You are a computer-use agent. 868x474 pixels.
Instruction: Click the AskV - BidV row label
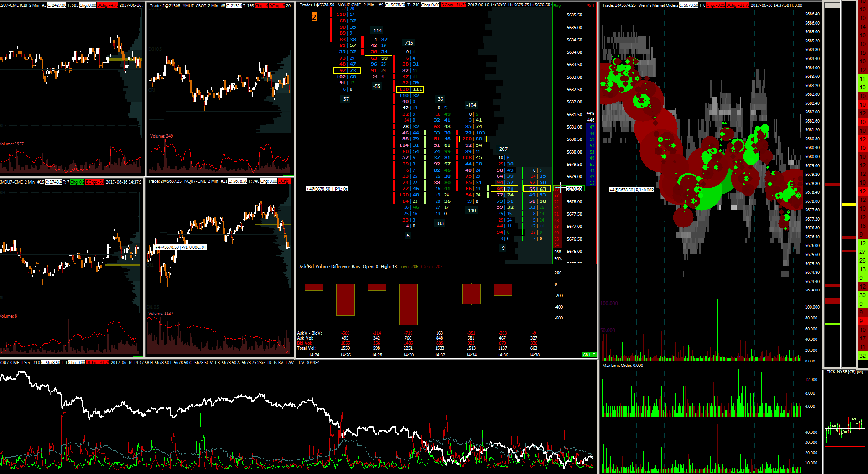pos(309,333)
